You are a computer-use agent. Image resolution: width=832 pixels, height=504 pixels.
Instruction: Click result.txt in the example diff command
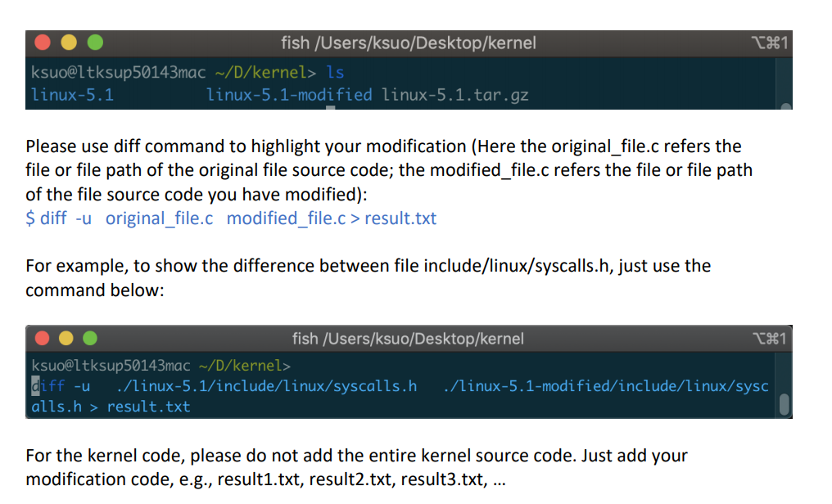(400, 218)
